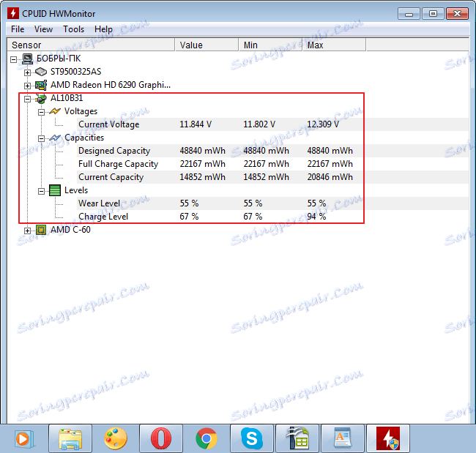This screenshot has width=476, height=453.
Task: Click the Capacities group label
Action: coord(84,138)
